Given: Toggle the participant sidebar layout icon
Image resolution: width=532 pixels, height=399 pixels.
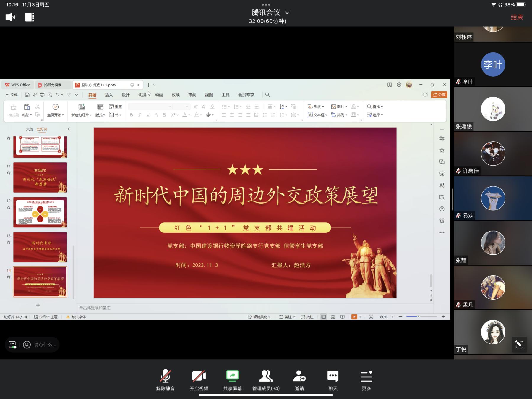Looking at the screenshot, I should 30,17.
